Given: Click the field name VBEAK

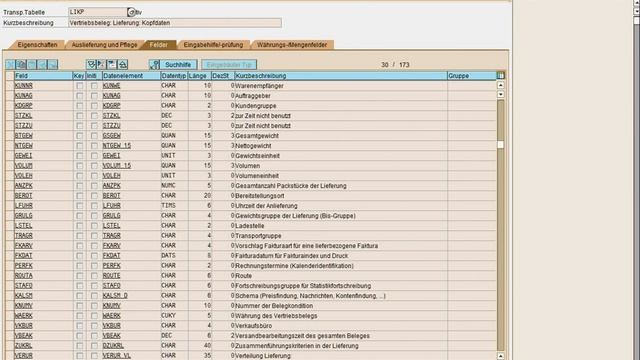Looking at the screenshot, I should click(x=24, y=336).
